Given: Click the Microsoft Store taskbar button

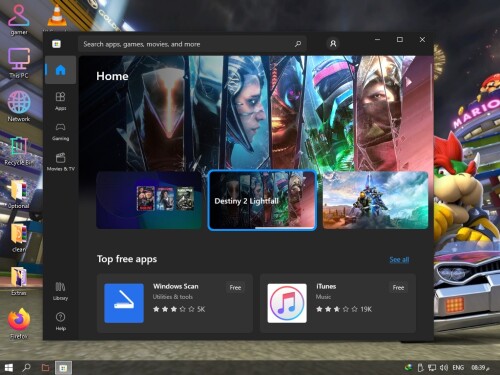Looking at the screenshot, I should 63,368.
